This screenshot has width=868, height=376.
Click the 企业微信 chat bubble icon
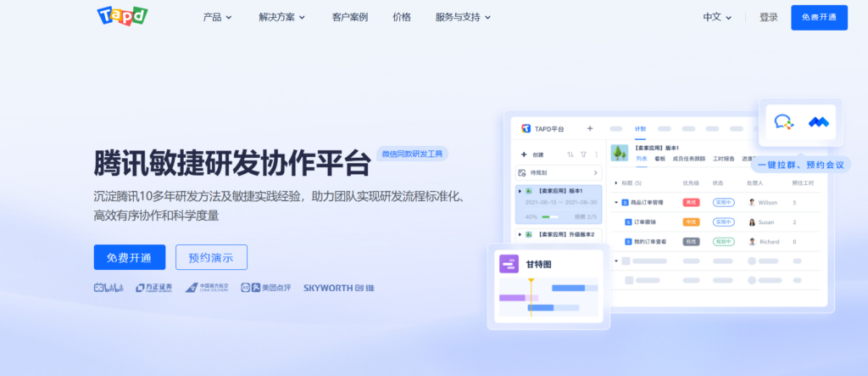click(784, 122)
